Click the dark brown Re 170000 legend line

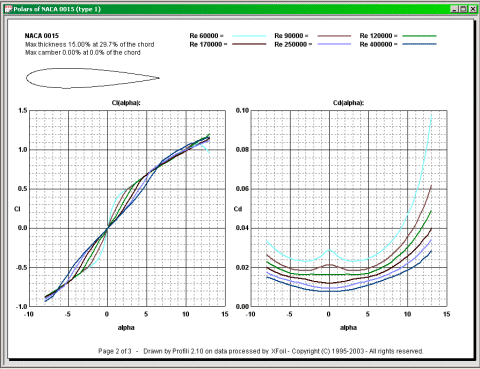click(x=249, y=44)
